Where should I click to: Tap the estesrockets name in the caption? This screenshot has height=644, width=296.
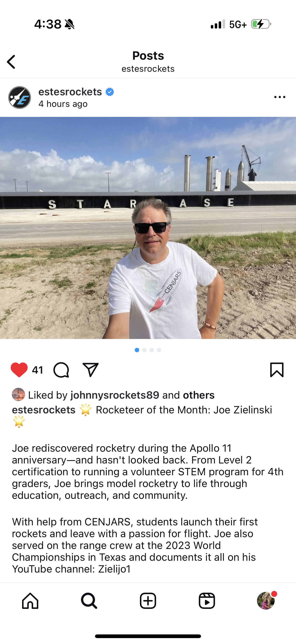[44, 410]
